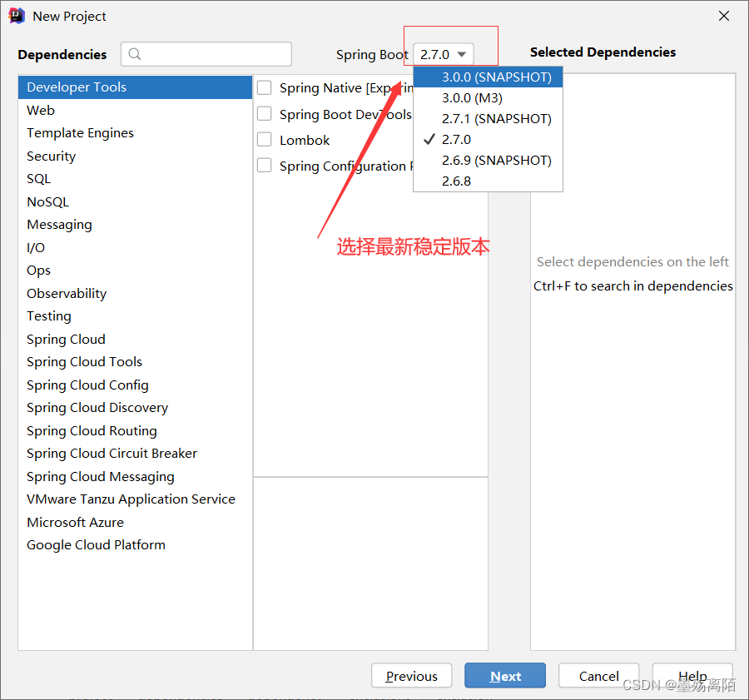
Task: Focus the dependencies search field
Action: (206, 54)
